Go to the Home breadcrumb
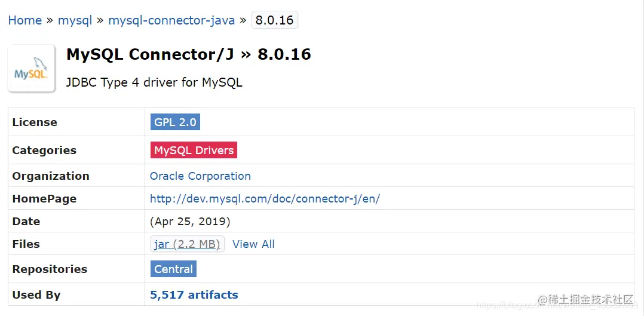644x316 pixels. tap(24, 20)
